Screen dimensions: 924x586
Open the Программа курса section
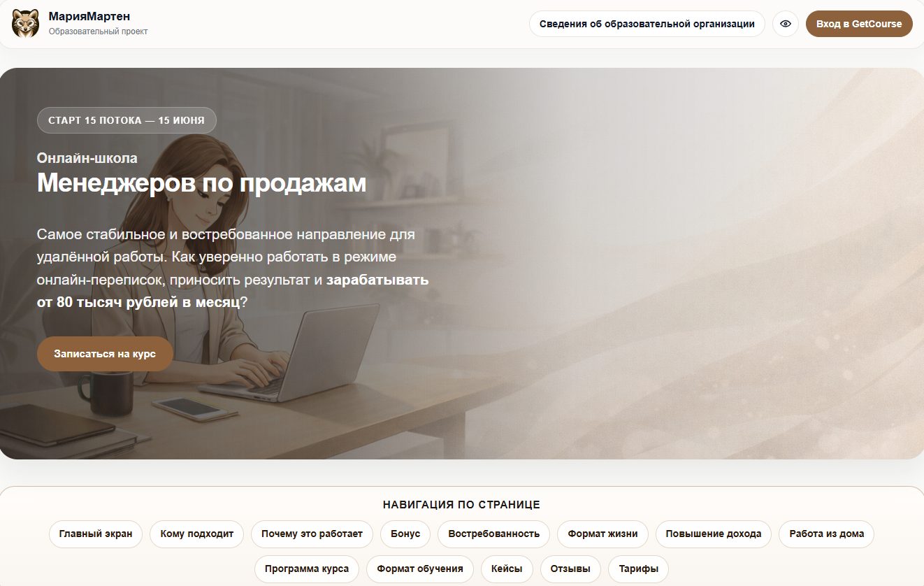coord(307,569)
